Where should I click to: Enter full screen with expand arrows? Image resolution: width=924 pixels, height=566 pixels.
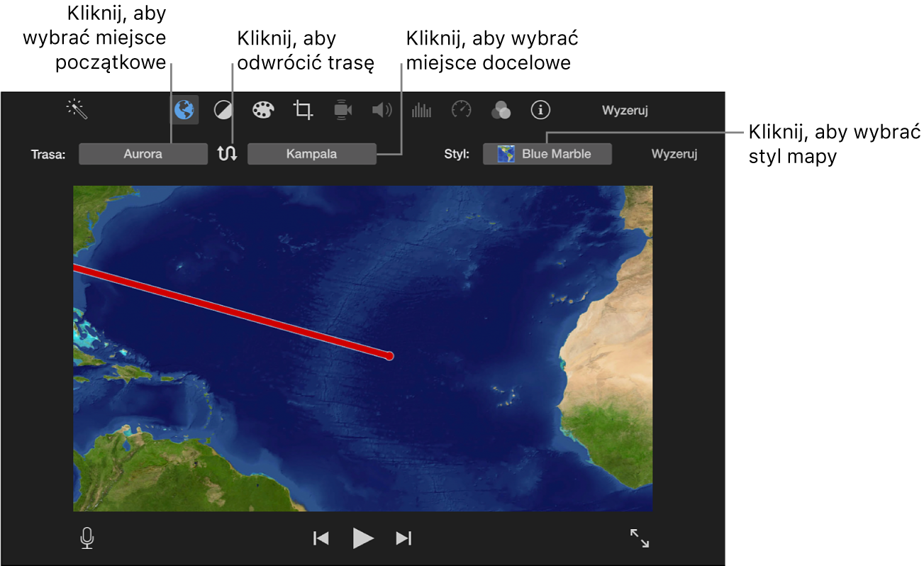point(640,538)
